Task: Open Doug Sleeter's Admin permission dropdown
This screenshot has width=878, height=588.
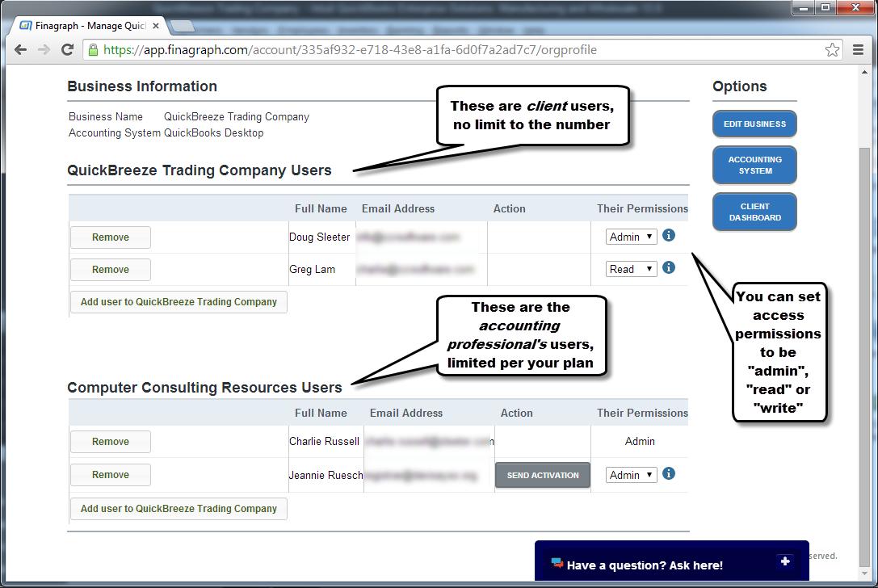Action: 631,237
